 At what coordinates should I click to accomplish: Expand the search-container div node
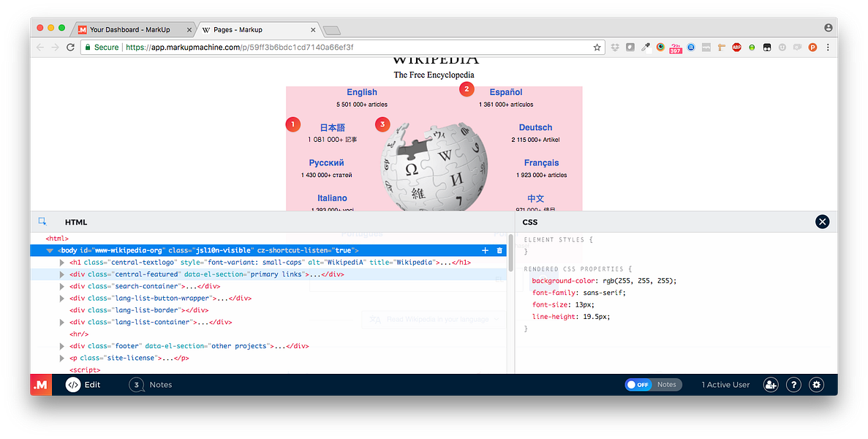click(62, 287)
